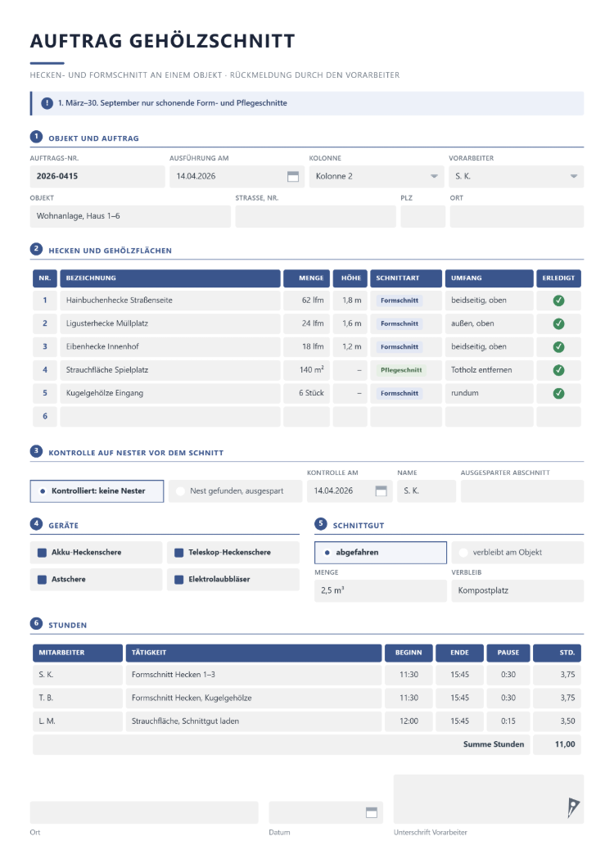Click the Mitarbeiter column header

click(x=78, y=653)
